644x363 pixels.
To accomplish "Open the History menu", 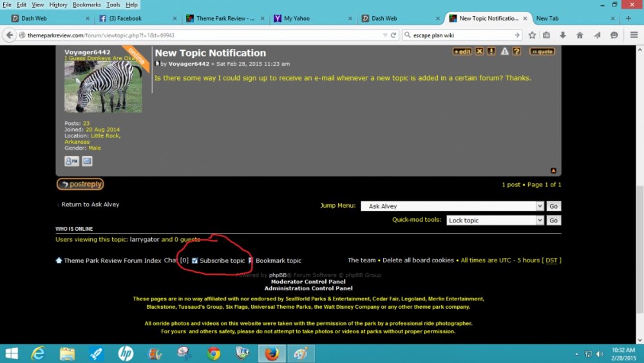I will coord(58,5).
